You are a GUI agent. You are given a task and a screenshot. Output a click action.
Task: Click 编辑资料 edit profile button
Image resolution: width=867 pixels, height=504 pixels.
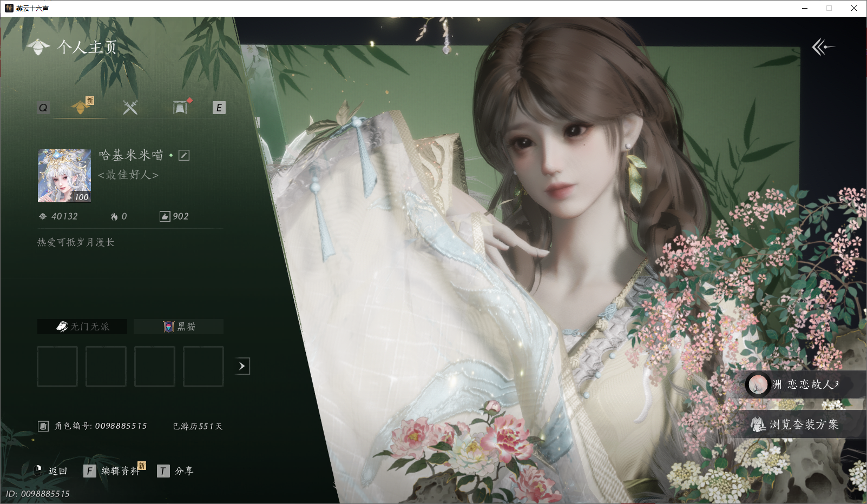pyautogui.click(x=114, y=471)
